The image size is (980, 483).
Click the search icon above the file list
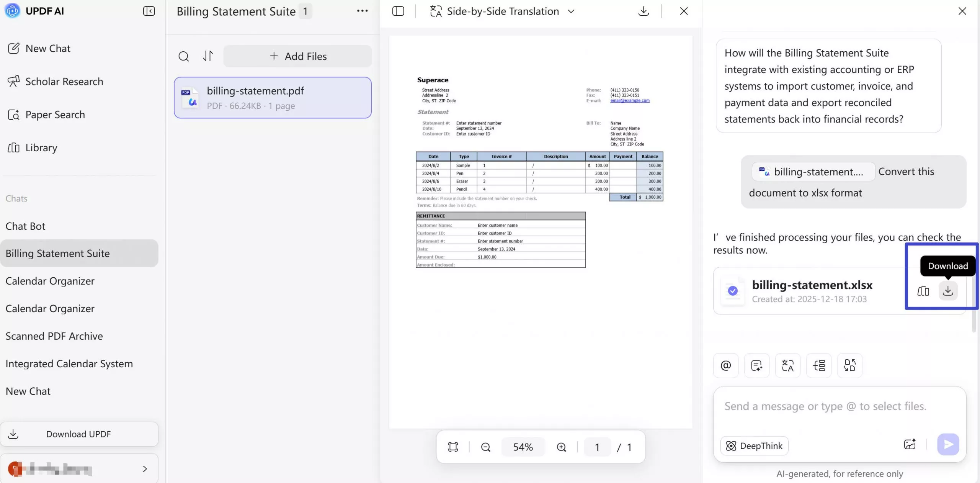coord(184,56)
